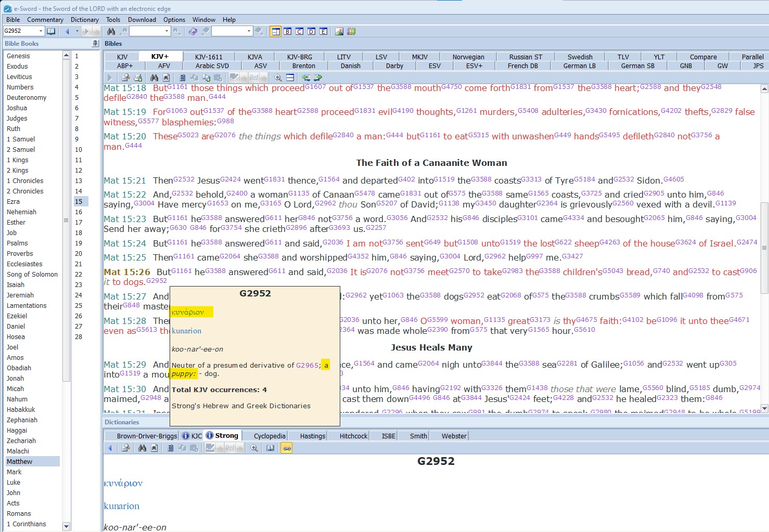
Task: Select the ESV+ Bible tab
Action: pos(474,66)
